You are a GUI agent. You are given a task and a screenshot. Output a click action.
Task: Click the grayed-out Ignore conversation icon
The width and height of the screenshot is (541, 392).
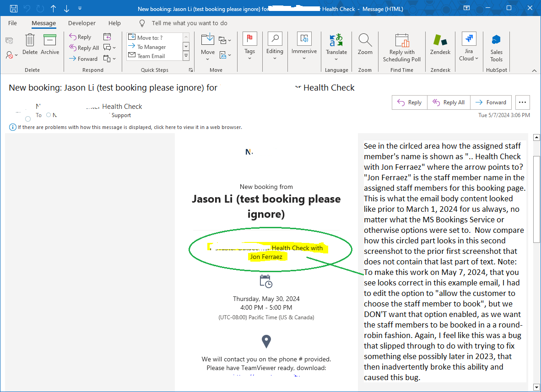click(x=9, y=41)
